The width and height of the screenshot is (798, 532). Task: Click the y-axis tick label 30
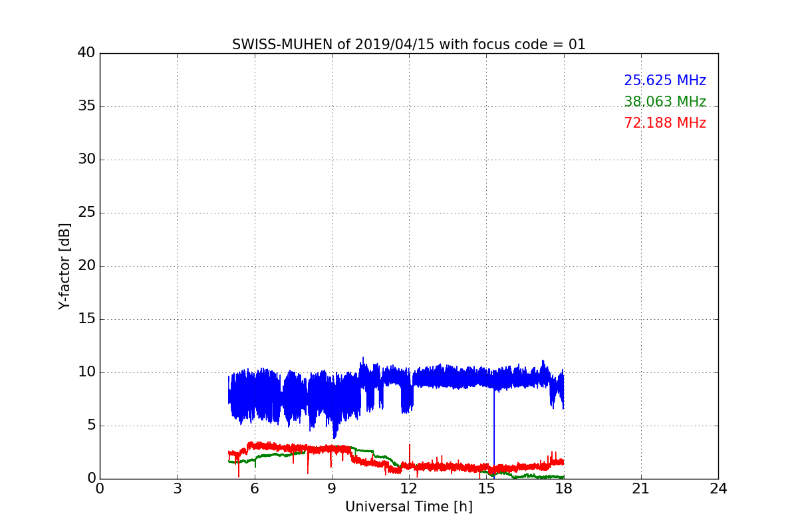[86, 160]
